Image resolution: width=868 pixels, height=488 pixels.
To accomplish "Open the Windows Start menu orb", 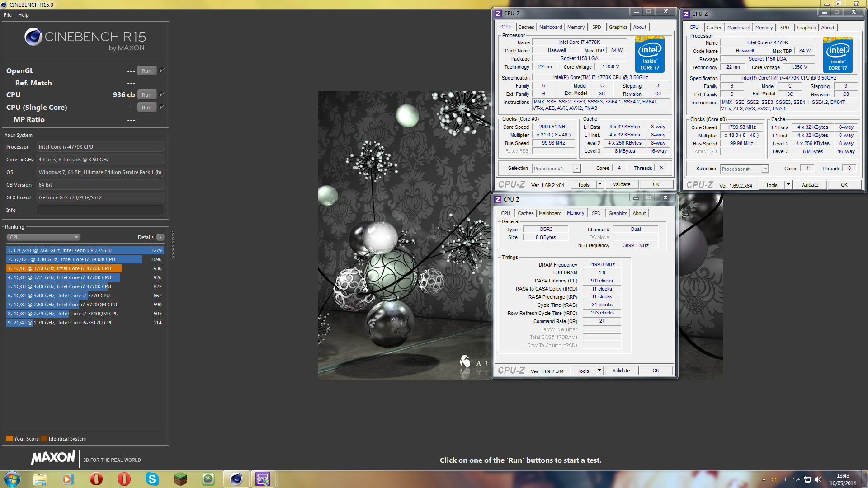I will (x=12, y=479).
